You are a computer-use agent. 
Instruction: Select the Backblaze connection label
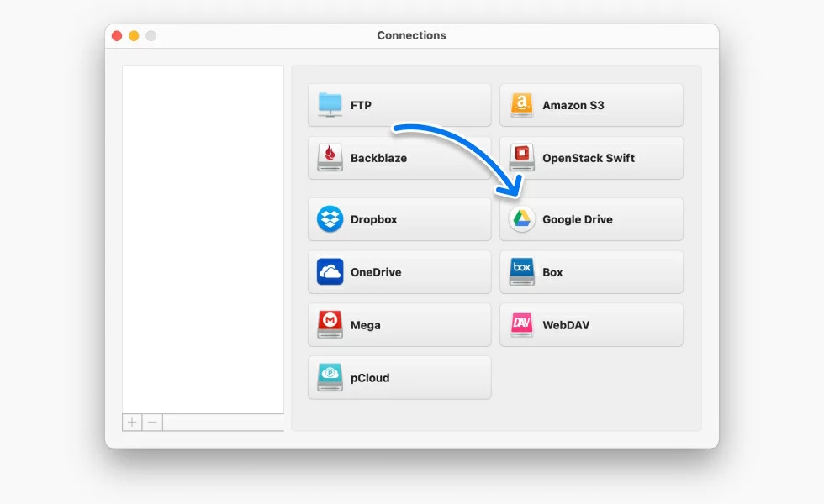(x=378, y=159)
